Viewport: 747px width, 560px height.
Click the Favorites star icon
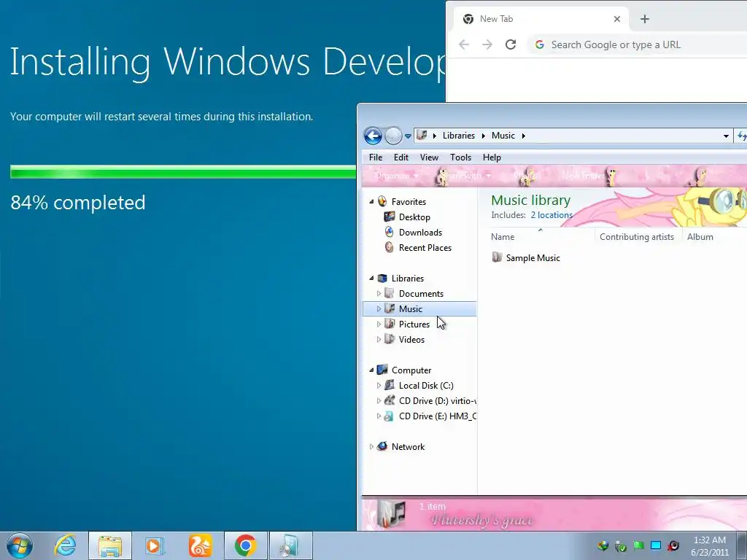pyautogui.click(x=382, y=201)
